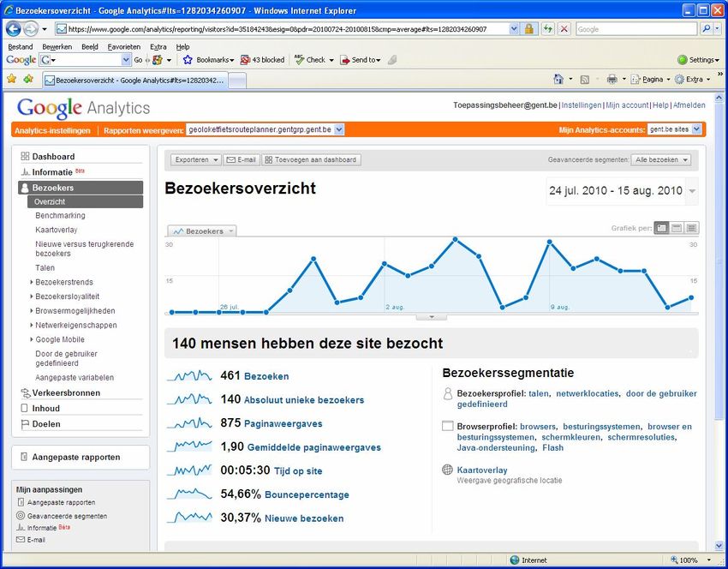Open the Extra menu in menu bar

[x=158, y=47]
